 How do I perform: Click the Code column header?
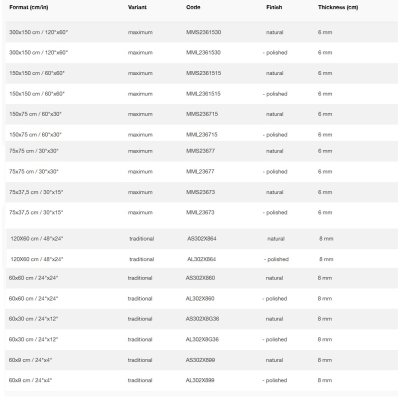click(x=193, y=7)
